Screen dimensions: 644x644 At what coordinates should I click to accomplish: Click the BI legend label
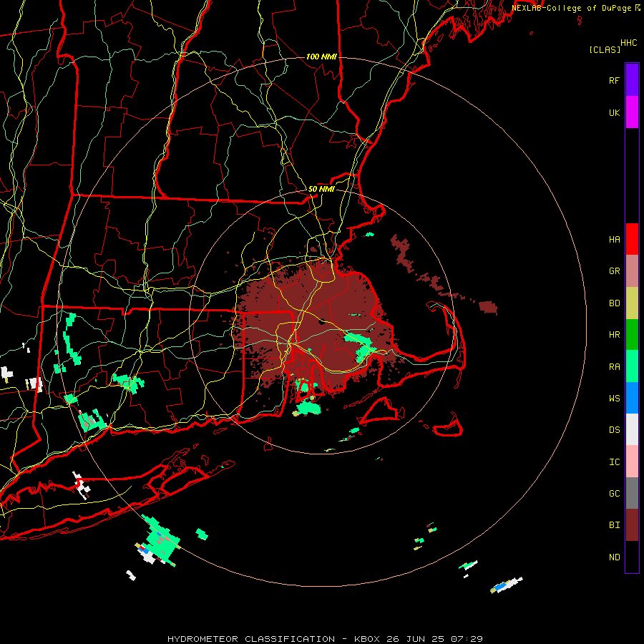(614, 525)
